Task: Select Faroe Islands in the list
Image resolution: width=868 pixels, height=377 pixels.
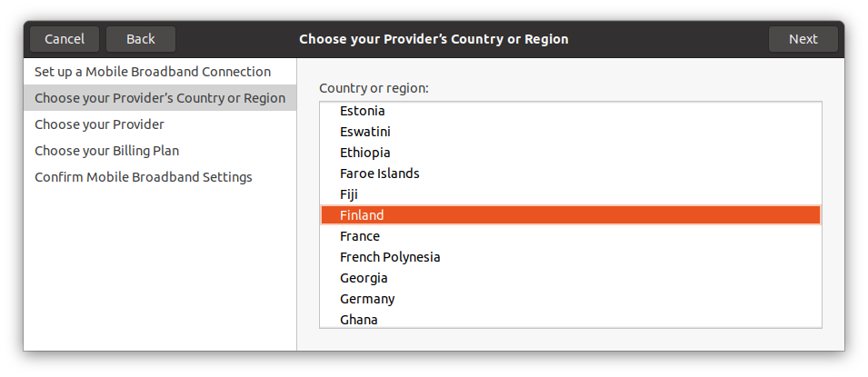Action: point(380,174)
